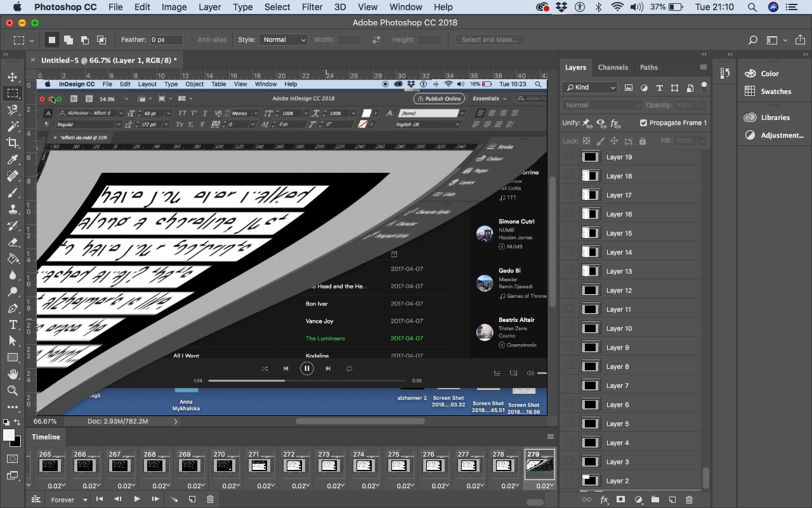Toggle visibility of Layer 9

click(569, 347)
